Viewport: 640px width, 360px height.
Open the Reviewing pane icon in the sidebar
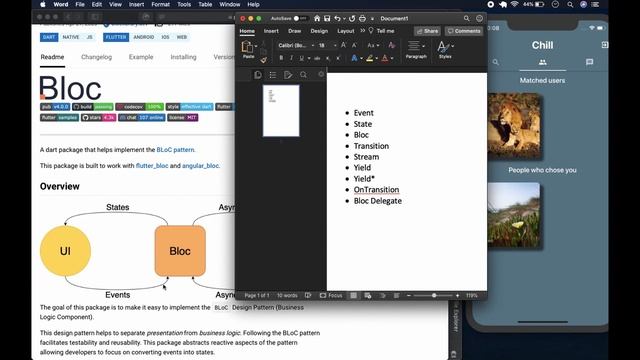tap(288, 75)
